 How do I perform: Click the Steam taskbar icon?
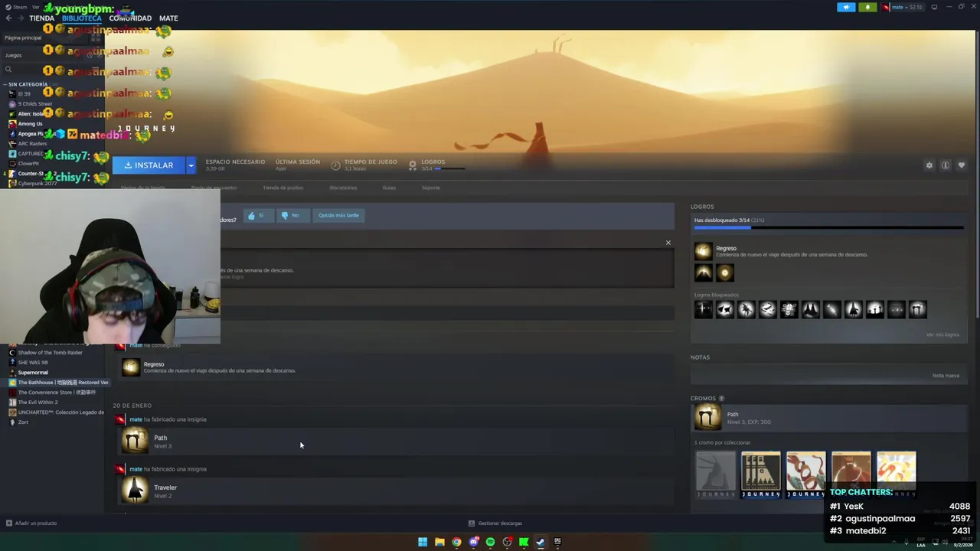pos(541,542)
